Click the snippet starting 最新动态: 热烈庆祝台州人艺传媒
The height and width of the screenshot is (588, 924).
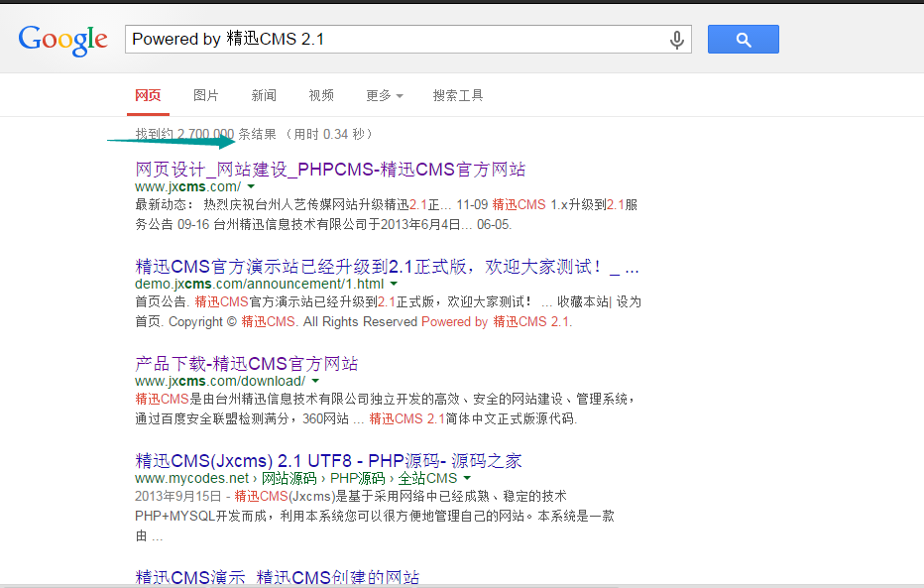pyautogui.click(x=386, y=214)
